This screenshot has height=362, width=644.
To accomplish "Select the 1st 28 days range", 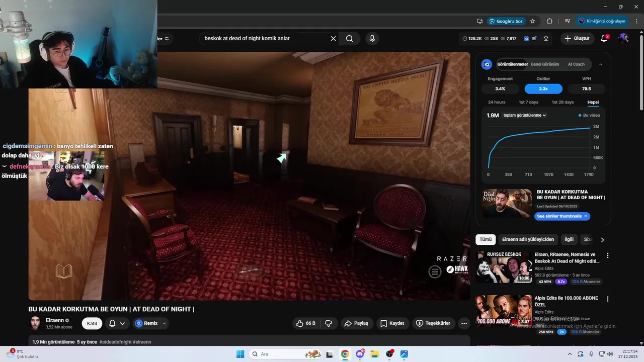I will [x=562, y=102].
